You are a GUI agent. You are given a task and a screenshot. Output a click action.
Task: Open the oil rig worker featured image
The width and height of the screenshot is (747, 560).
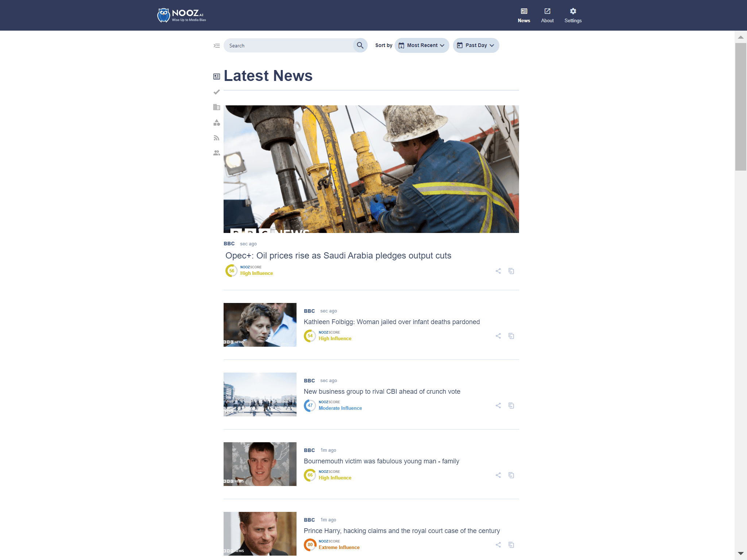[x=371, y=169]
